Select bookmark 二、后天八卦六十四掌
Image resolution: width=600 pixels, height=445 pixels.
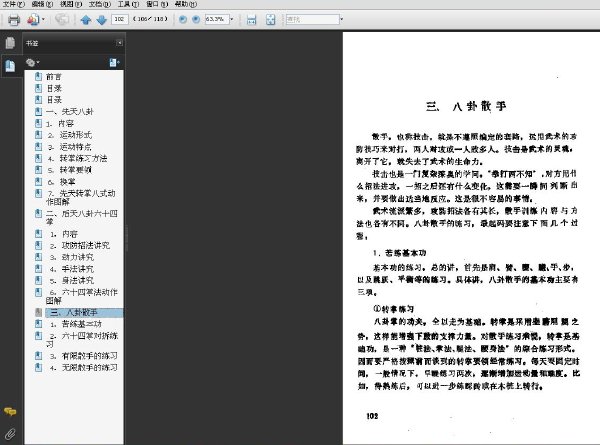point(82,217)
